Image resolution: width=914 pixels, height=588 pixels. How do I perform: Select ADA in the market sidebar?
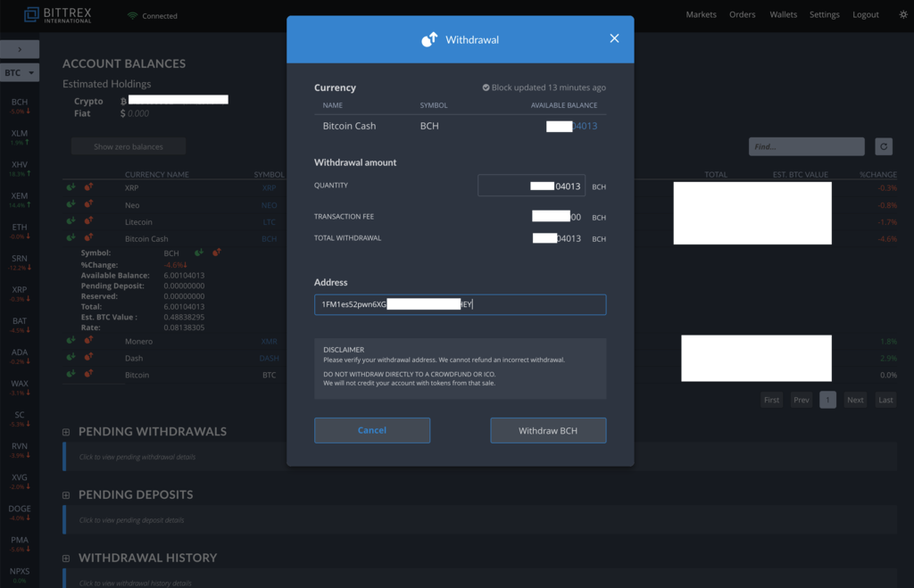tap(20, 356)
